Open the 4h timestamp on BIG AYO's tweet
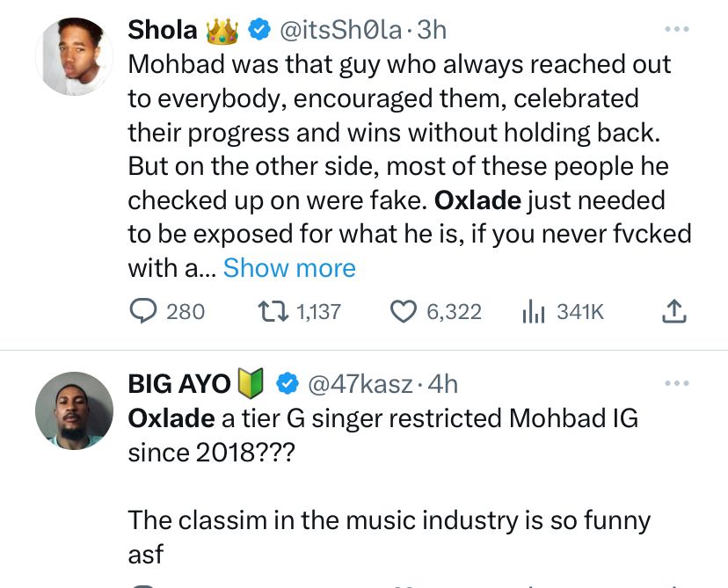 442,383
